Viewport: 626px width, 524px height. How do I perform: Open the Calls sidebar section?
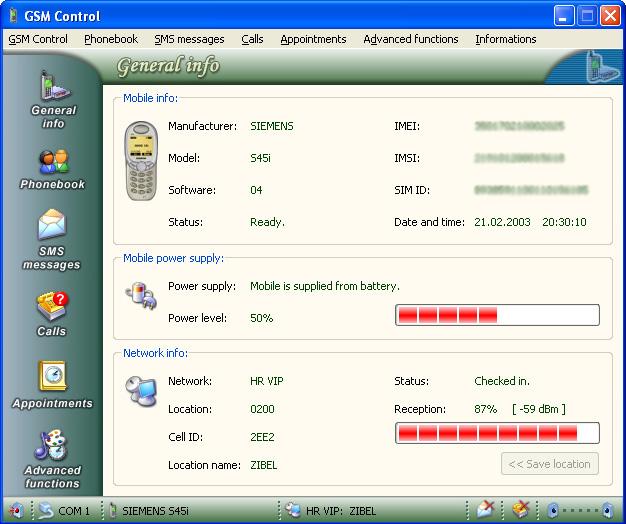[52, 314]
